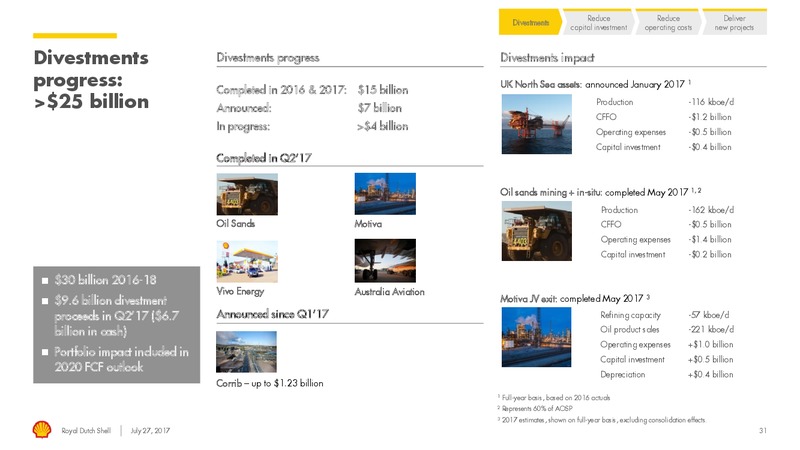This screenshot has width=800, height=450.
Task: Select 'Announced since Q1'17' heading
Action: pyautogui.click(x=272, y=314)
